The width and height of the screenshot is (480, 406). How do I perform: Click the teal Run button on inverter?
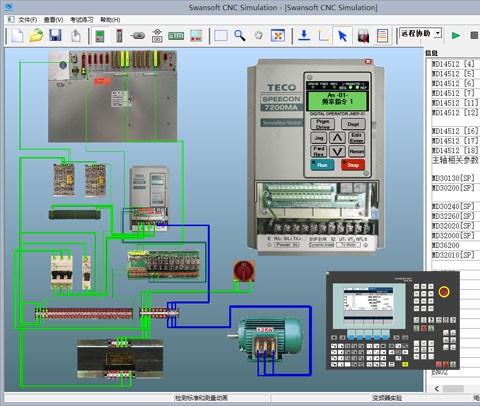coord(322,165)
